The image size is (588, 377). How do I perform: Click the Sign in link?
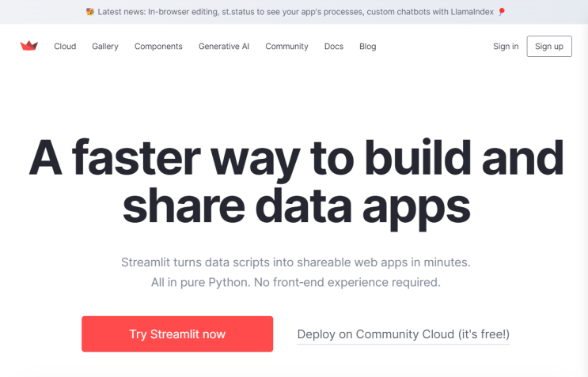[506, 47]
